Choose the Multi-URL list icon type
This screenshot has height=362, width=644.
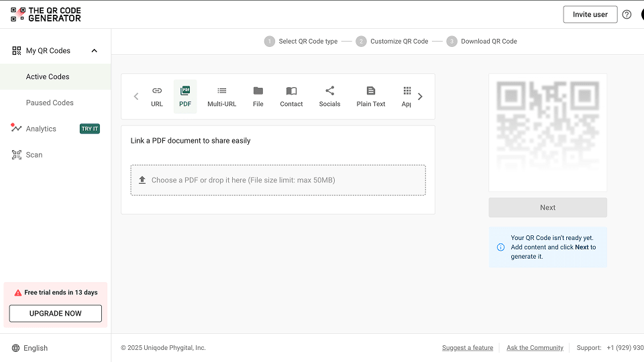[x=222, y=90]
